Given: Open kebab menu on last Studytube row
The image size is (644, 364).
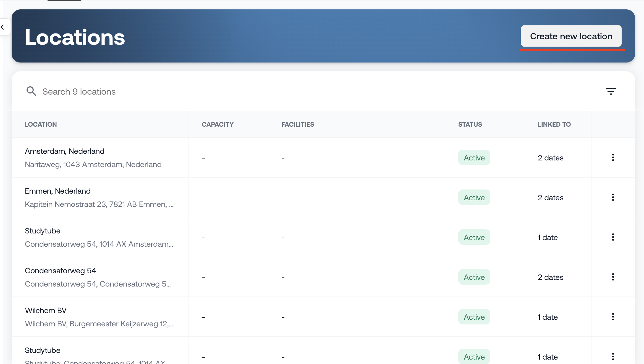Looking at the screenshot, I should (x=613, y=357).
